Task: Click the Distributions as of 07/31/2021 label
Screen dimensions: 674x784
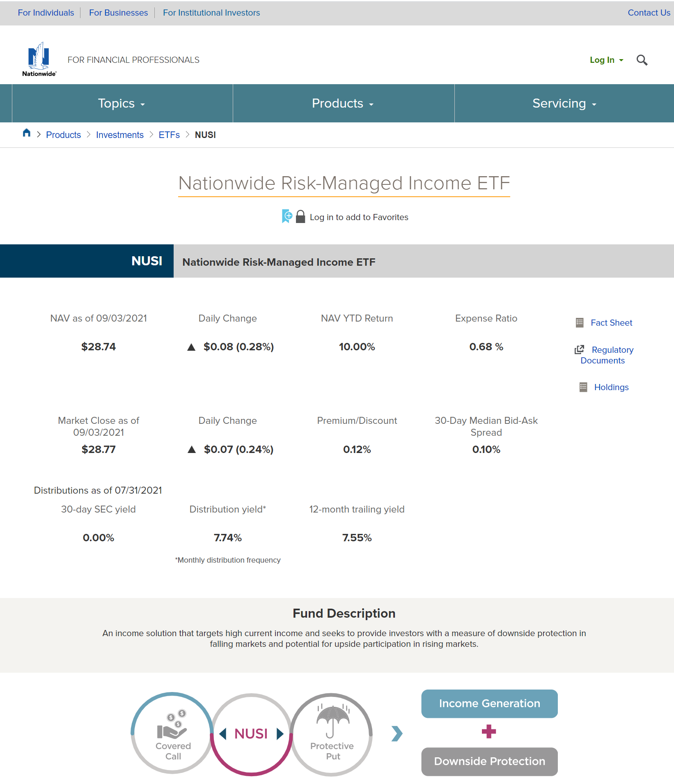Action: (x=98, y=490)
